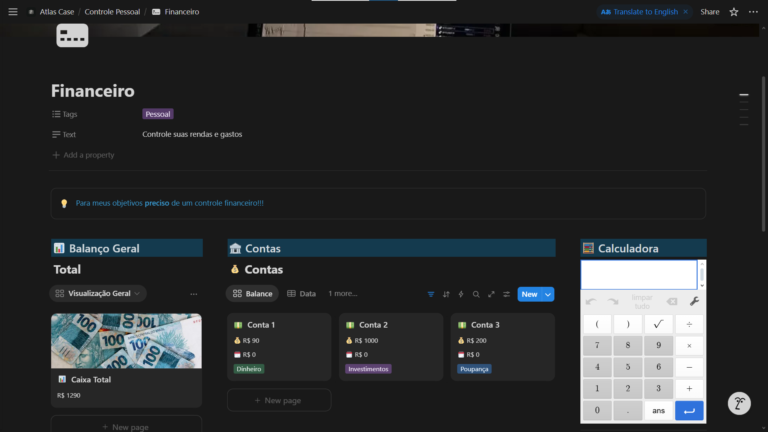
Task: Open the page options three-dot menu
Action: (752, 12)
